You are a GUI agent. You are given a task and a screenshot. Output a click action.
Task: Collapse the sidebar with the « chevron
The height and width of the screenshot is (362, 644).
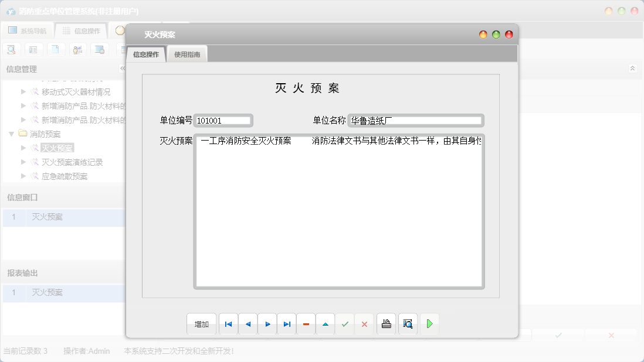pos(123,68)
